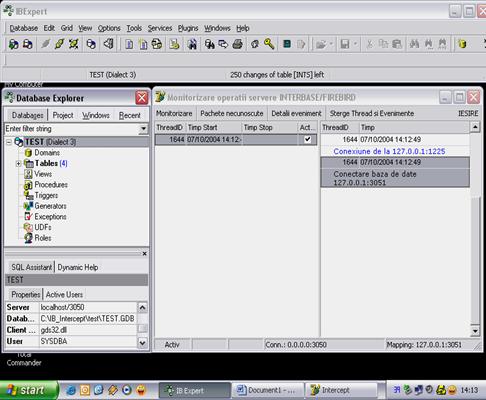Switch to Document1 in the taskbar

(267, 390)
